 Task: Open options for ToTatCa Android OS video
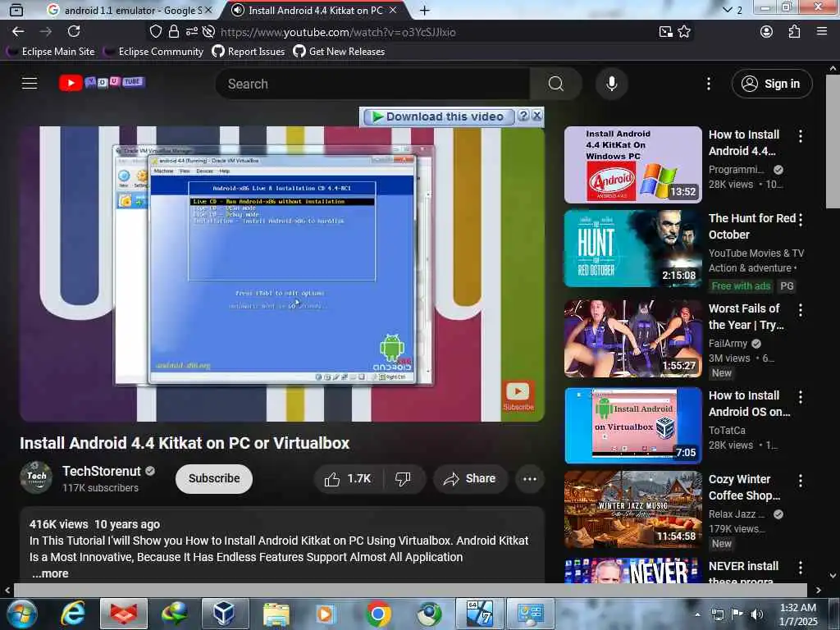(x=801, y=397)
